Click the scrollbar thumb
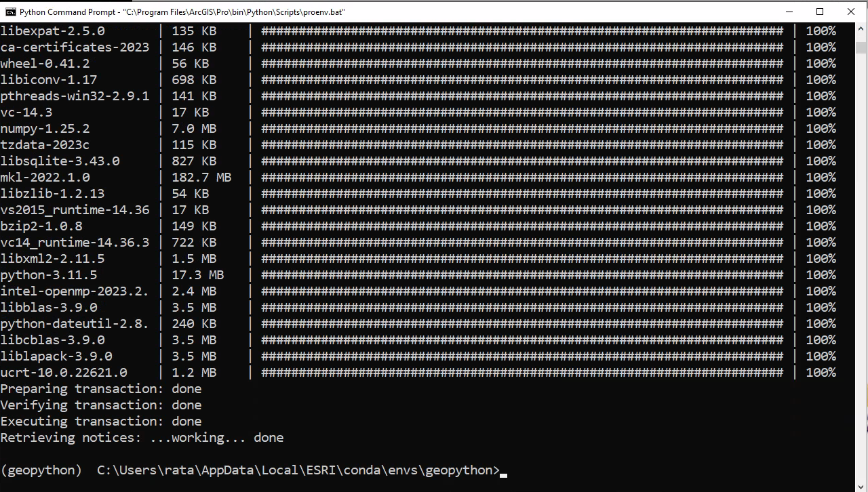868x492 pixels. tap(861, 47)
